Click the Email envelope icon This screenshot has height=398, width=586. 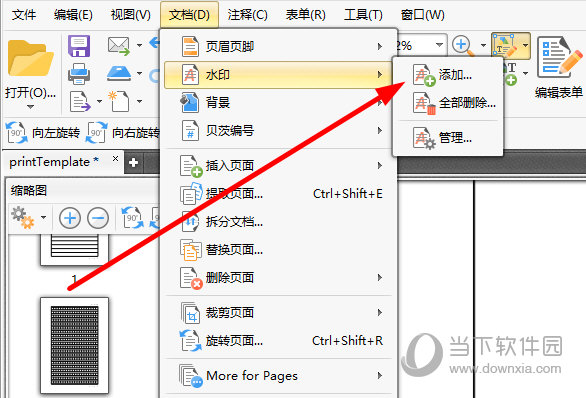(x=119, y=46)
